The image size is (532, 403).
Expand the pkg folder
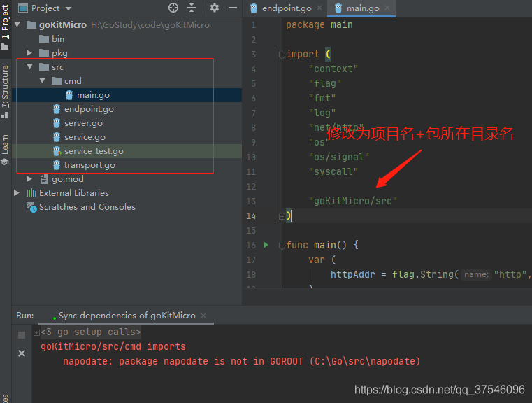[x=29, y=53]
